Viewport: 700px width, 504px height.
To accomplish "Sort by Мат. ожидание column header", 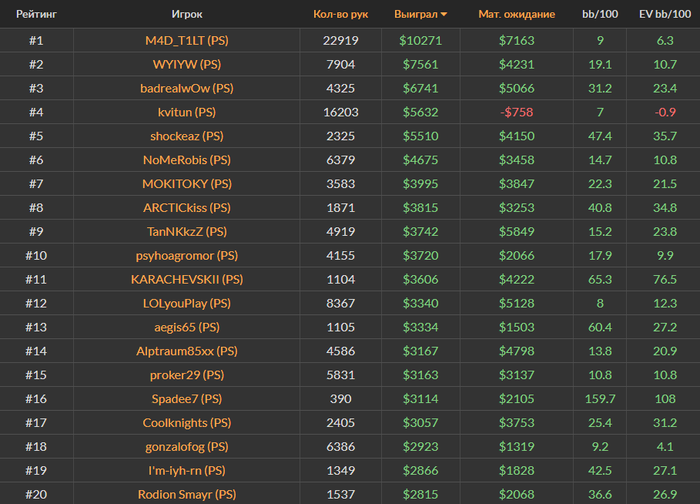I will (517, 14).
